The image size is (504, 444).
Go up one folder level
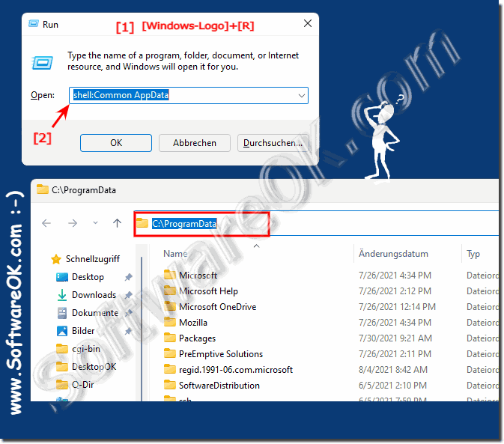117,223
